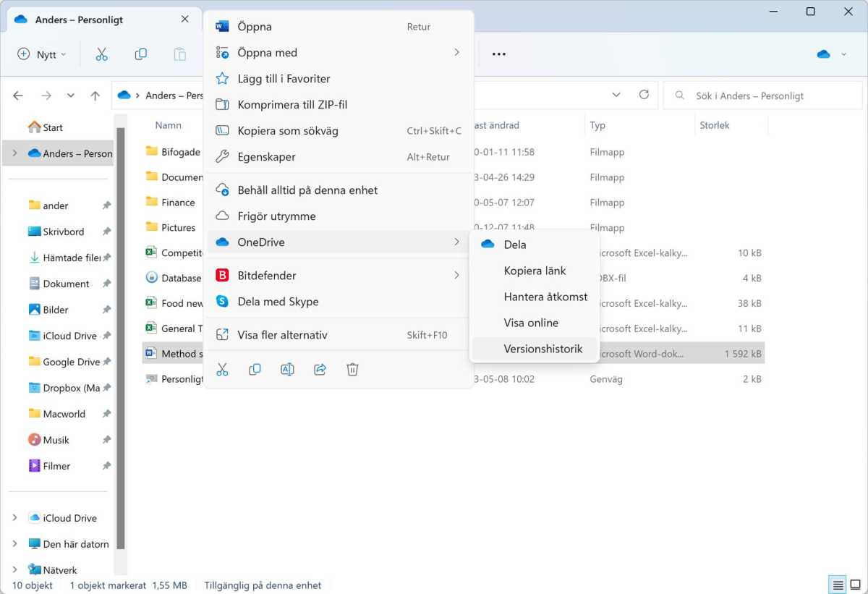Image resolution: width=868 pixels, height=594 pixels.
Task: Click the Paste clipboard icon in toolbar
Action: (x=179, y=54)
